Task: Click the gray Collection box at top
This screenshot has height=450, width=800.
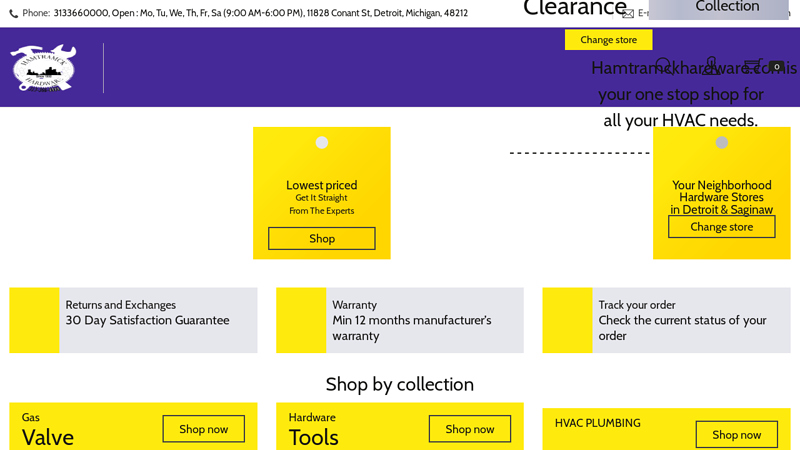Action: (x=719, y=9)
